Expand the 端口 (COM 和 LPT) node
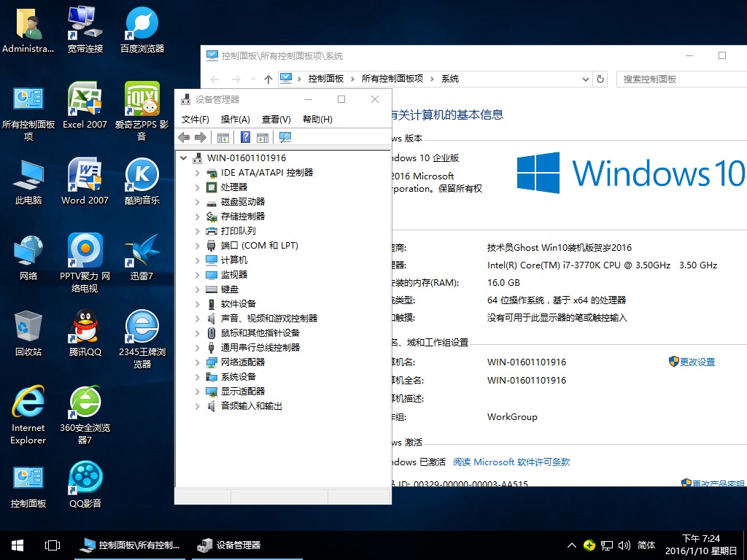This screenshot has height=560, width=747. [197, 246]
